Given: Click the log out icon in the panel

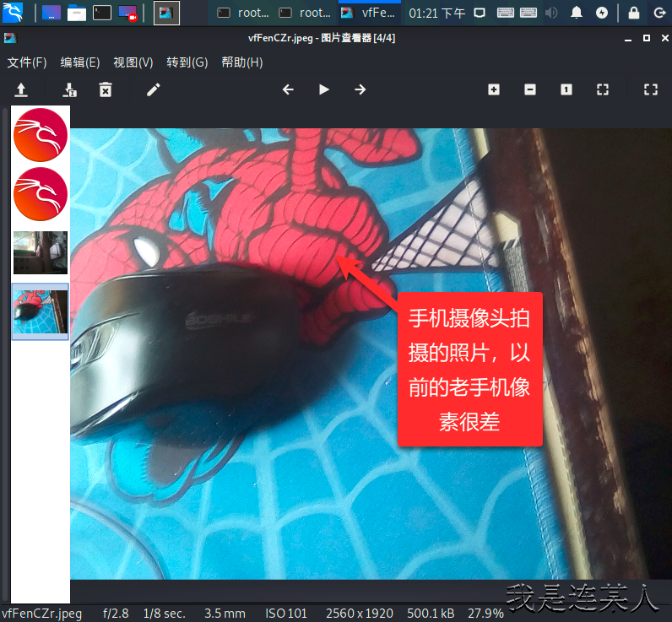Looking at the screenshot, I should point(659,13).
